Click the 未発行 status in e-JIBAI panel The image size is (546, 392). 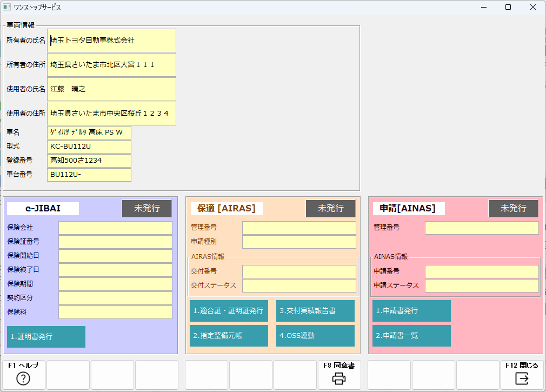[147, 209]
